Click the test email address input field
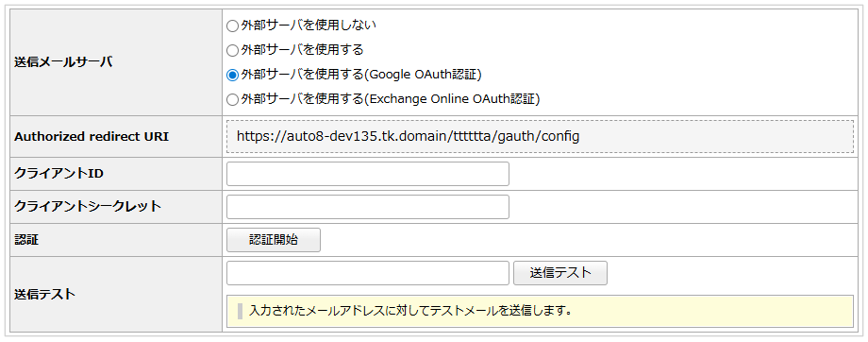 pos(368,273)
